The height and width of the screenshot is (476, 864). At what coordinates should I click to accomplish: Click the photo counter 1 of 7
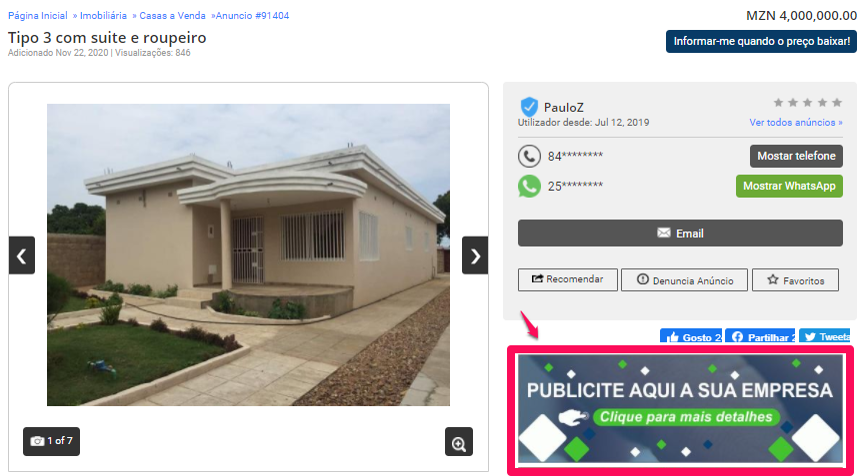pos(51,441)
